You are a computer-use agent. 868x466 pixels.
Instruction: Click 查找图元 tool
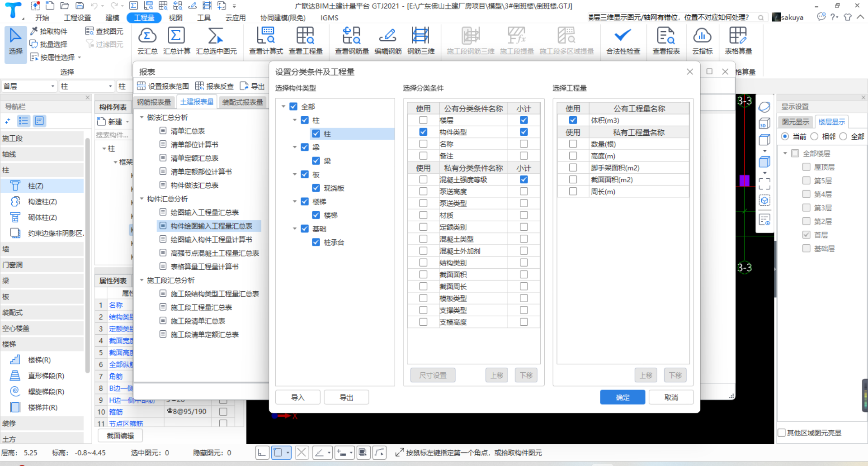click(104, 31)
